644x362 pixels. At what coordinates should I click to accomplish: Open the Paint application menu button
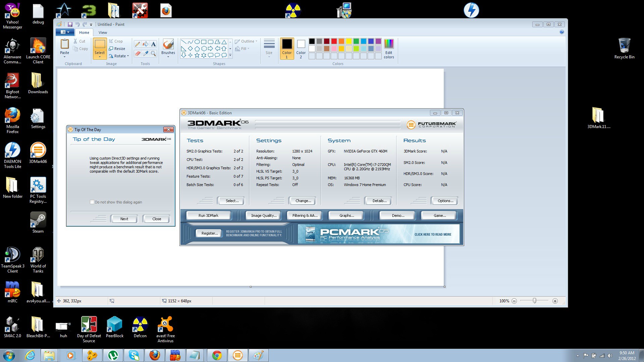(65, 32)
